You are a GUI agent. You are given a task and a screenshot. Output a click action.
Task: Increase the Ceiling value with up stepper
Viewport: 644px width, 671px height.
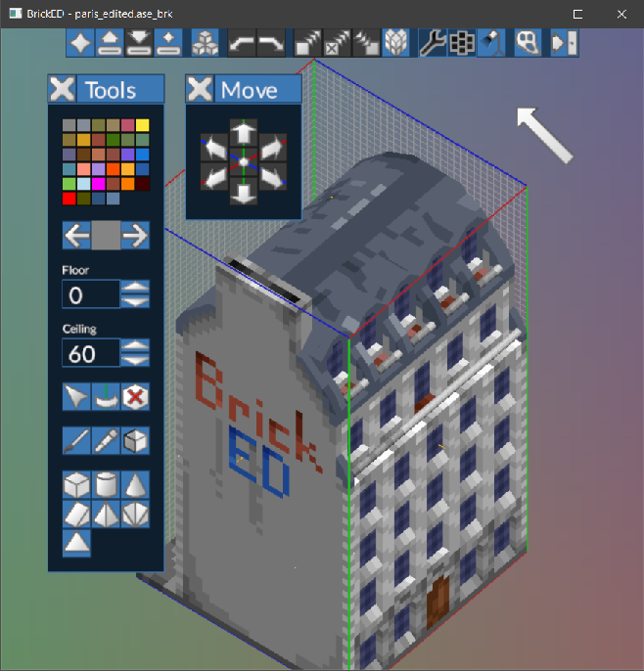click(x=135, y=345)
